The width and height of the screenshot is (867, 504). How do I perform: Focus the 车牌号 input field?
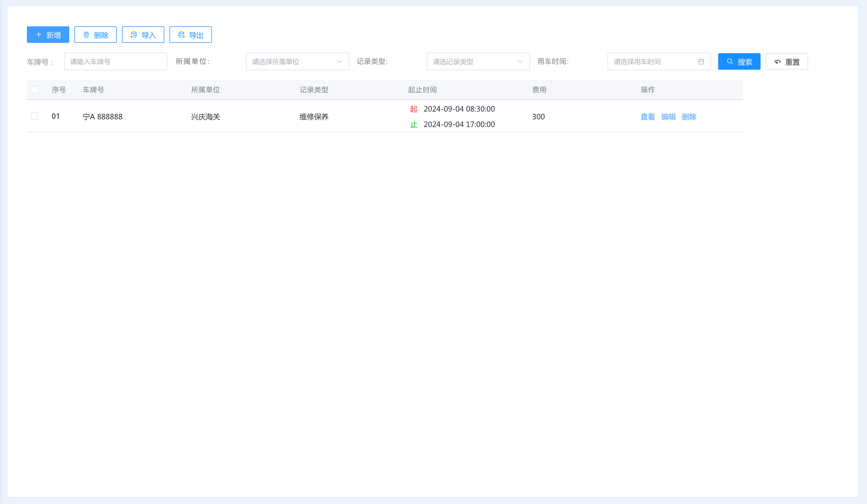[x=115, y=61]
